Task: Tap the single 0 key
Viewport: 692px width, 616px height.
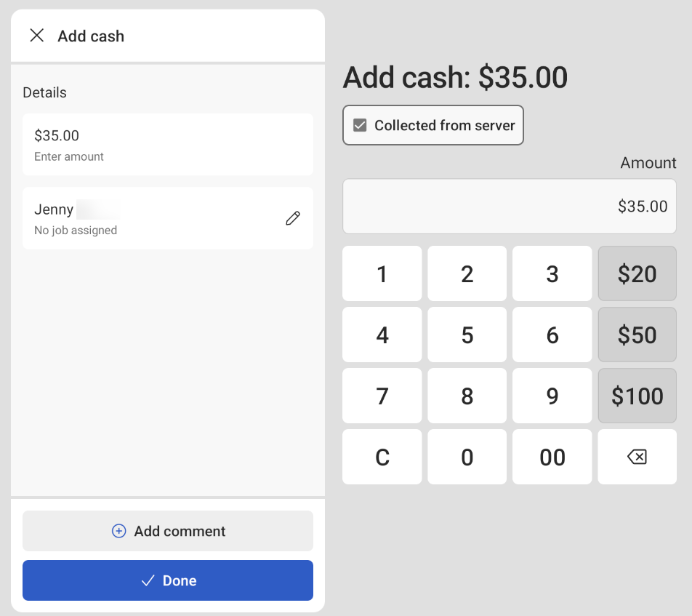Action: click(x=467, y=457)
